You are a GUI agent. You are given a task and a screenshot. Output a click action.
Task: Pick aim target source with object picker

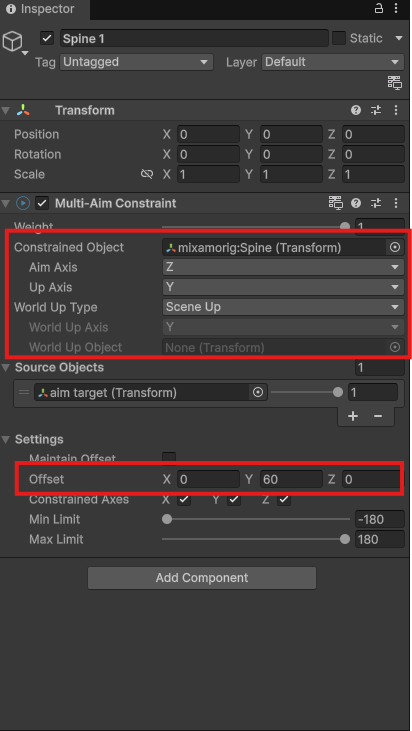tap(258, 393)
